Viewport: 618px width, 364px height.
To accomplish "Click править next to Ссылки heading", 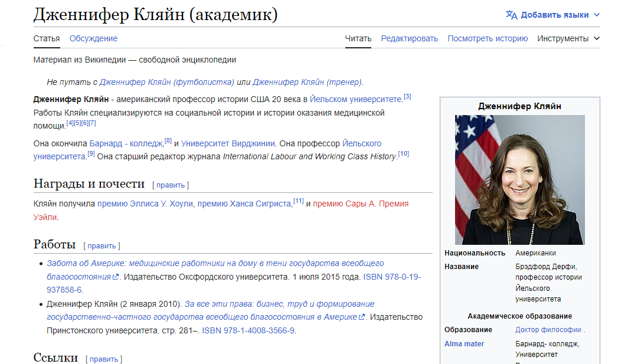I will pos(104,359).
